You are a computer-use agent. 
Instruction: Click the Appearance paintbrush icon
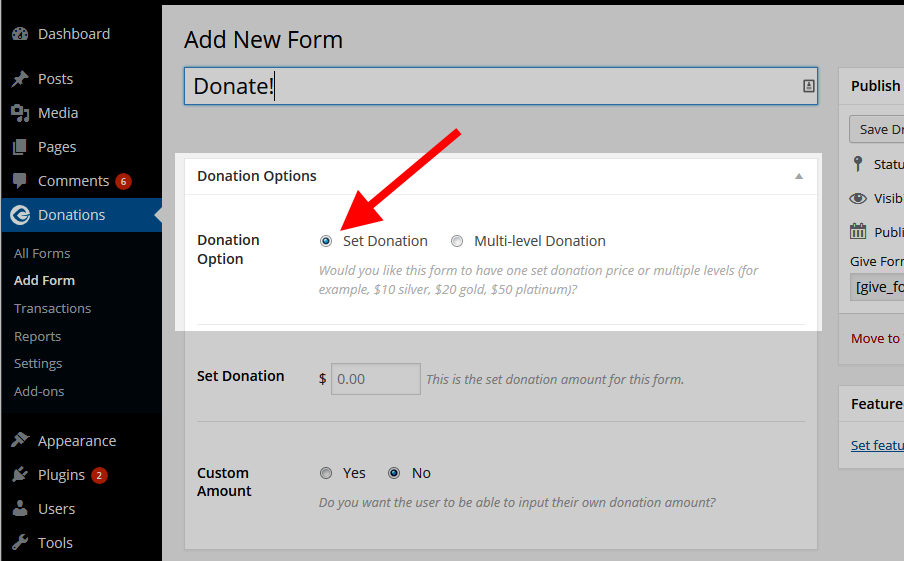click(20, 441)
